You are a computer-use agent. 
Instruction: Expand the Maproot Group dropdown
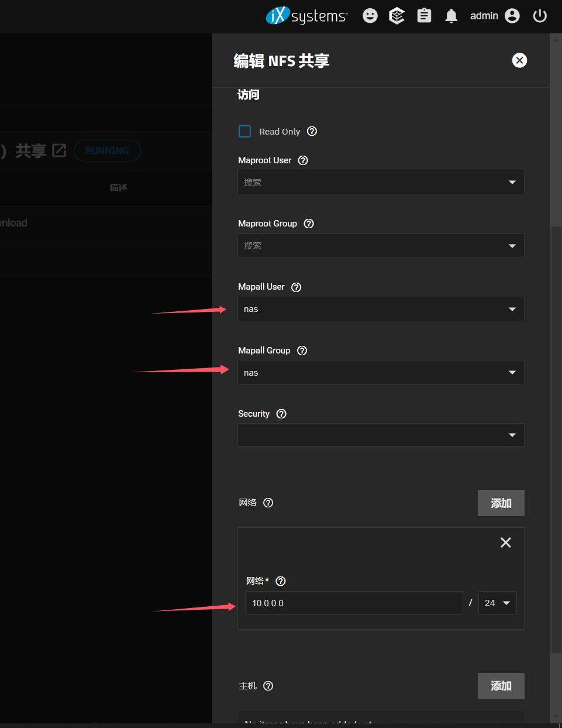381,246
